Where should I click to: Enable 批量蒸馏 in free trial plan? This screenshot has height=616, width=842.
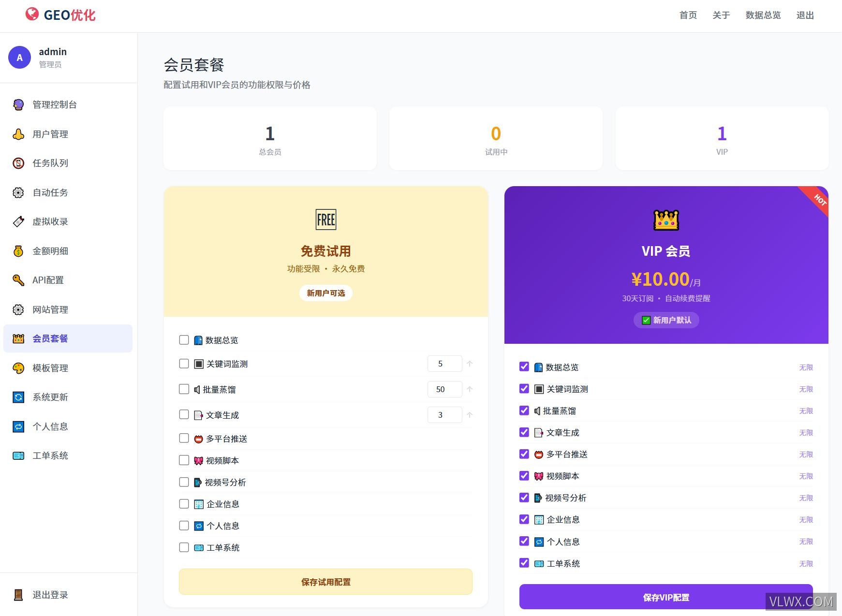point(184,389)
